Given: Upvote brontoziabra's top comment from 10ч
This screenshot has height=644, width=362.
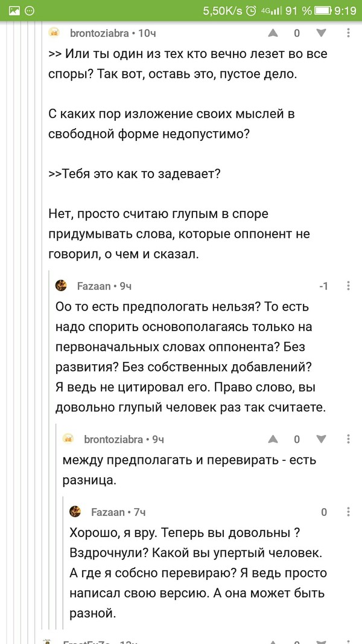Looking at the screenshot, I should 273,33.
